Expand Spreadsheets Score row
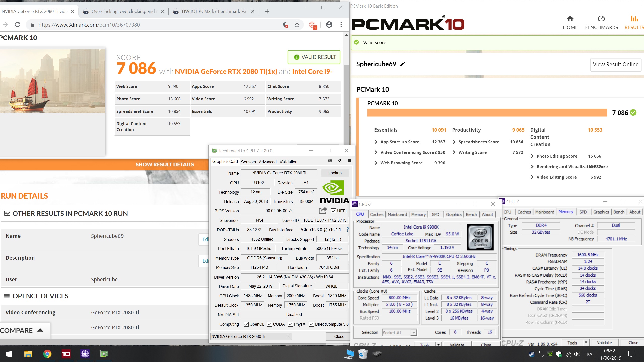Screen dimensions: 644x362 pyautogui.click(x=454, y=142)
